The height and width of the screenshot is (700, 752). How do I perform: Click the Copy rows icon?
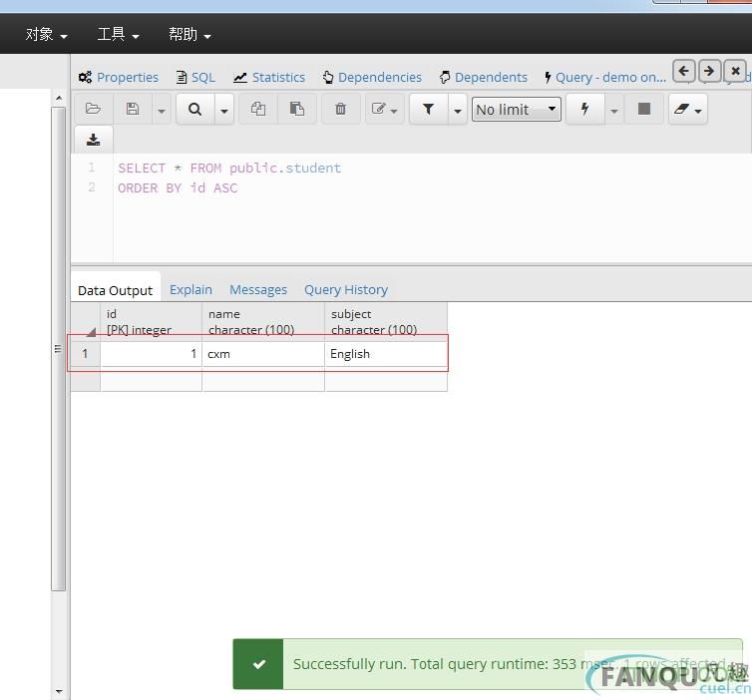click(x=258, y=109)
